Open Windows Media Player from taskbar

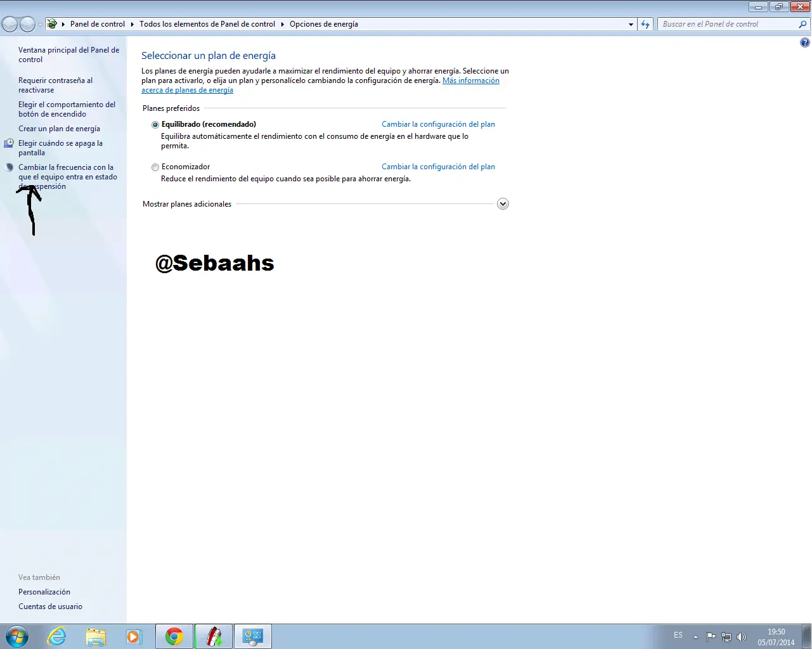(x=134, y=636)
